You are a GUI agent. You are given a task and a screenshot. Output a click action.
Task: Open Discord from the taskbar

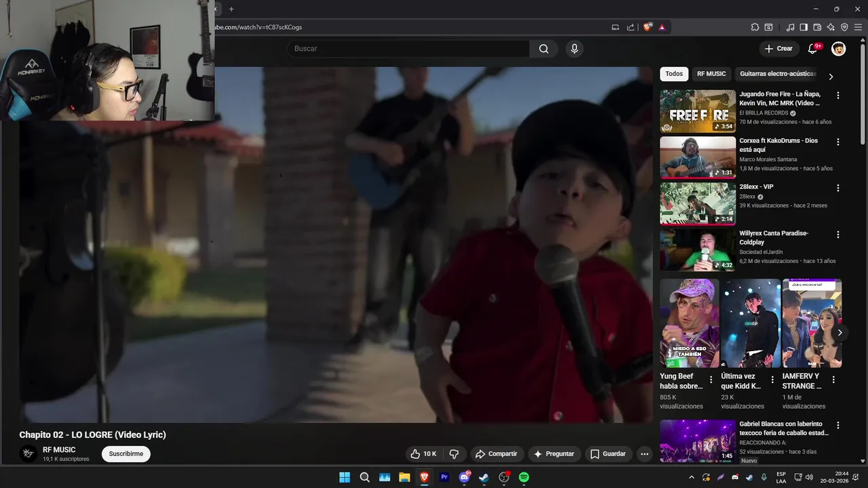[x=465, y=477]
